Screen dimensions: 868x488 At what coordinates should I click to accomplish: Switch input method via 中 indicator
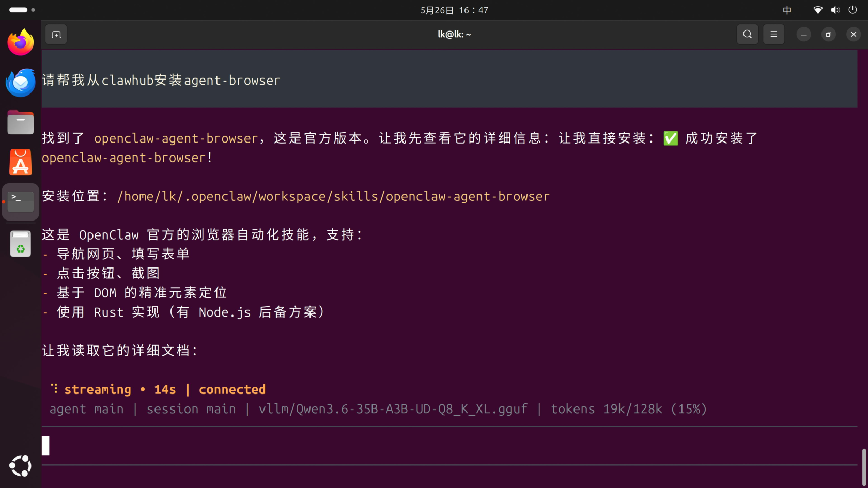787,10
